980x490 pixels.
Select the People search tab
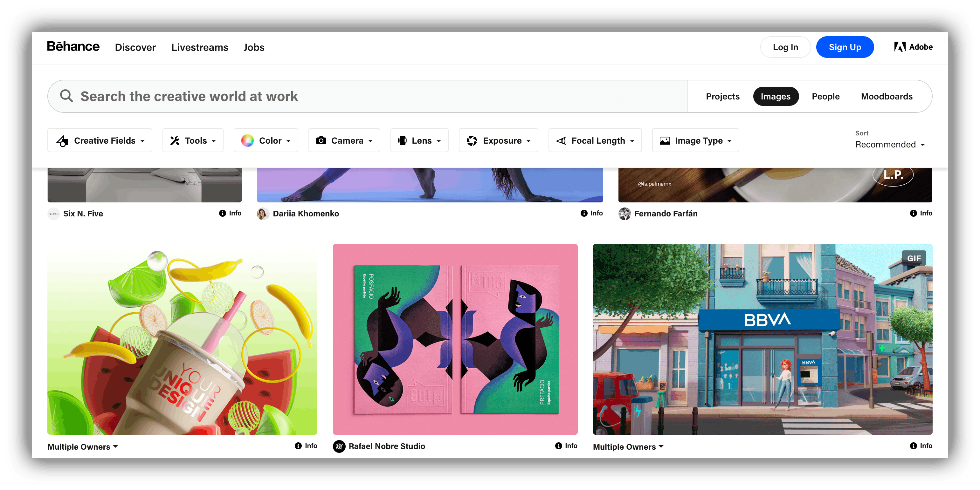pos(826,96)
